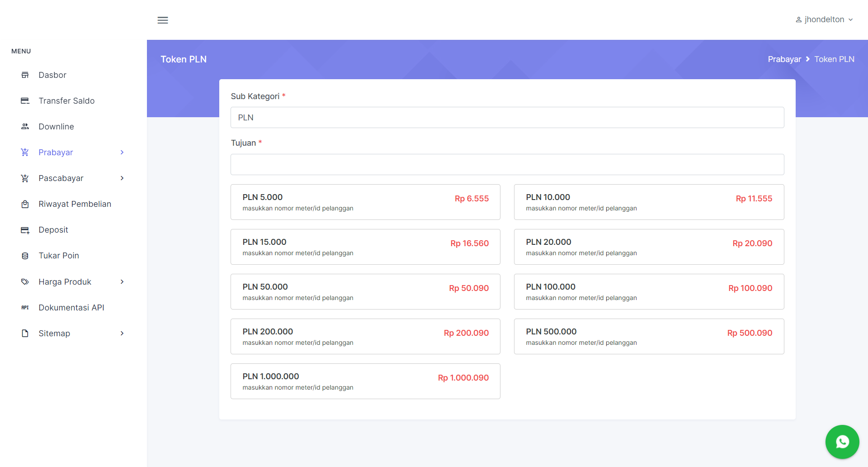Click the Rp 11.555 price text
The width and height of the screenshot is (868, 467).
tap(754, 199)
